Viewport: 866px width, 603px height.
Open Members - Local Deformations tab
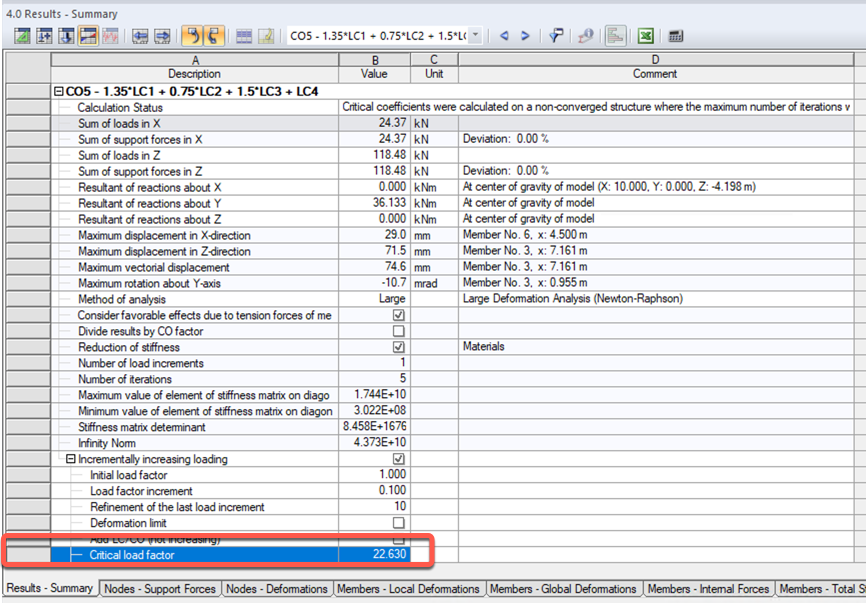pyautogui.click(x=409, y=589)
